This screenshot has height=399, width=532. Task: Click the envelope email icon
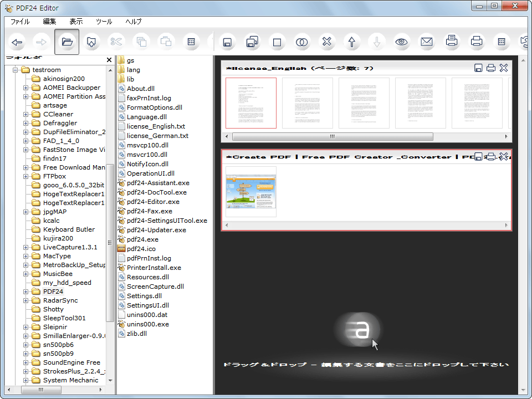click(427, 42)
